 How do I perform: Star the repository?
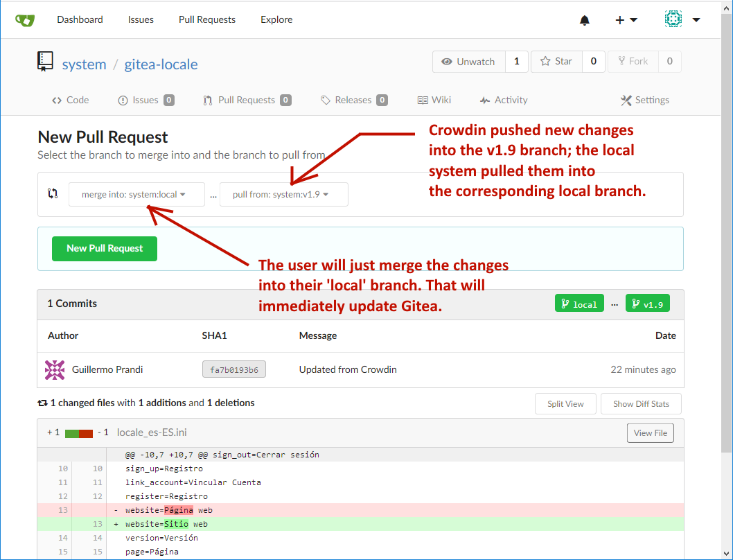(x=556, y=62)
